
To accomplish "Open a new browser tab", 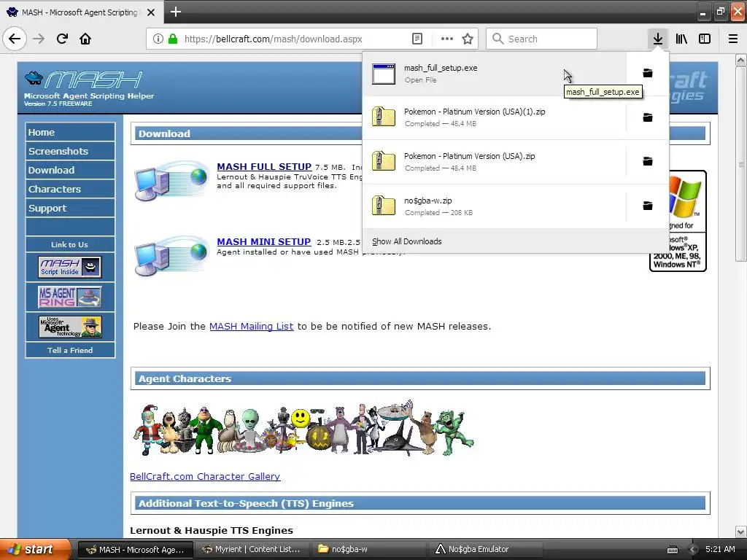I will [x=175, y=12].
